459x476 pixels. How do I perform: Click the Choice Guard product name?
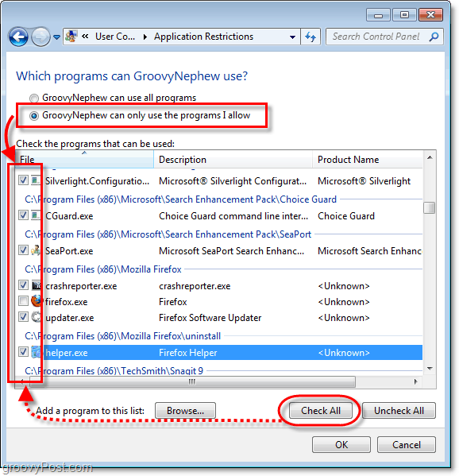[x=346, y=216]
